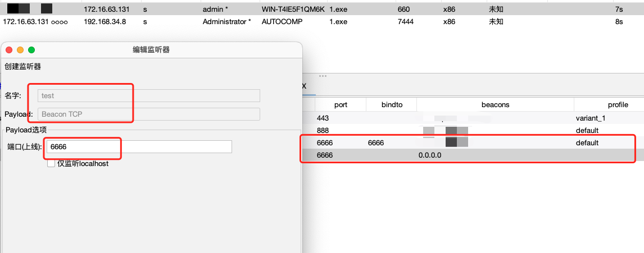Image resolution: width=644 pixels, height=253 pixels.
Task: Sort listeners by the port column header
Action: pos(341,105)
